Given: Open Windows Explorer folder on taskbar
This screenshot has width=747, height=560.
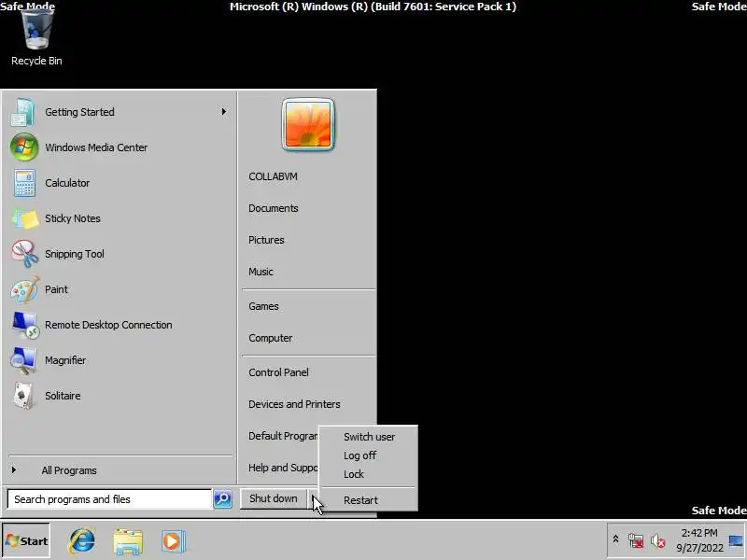Looking at the screenshot, I should click(128, 541).
